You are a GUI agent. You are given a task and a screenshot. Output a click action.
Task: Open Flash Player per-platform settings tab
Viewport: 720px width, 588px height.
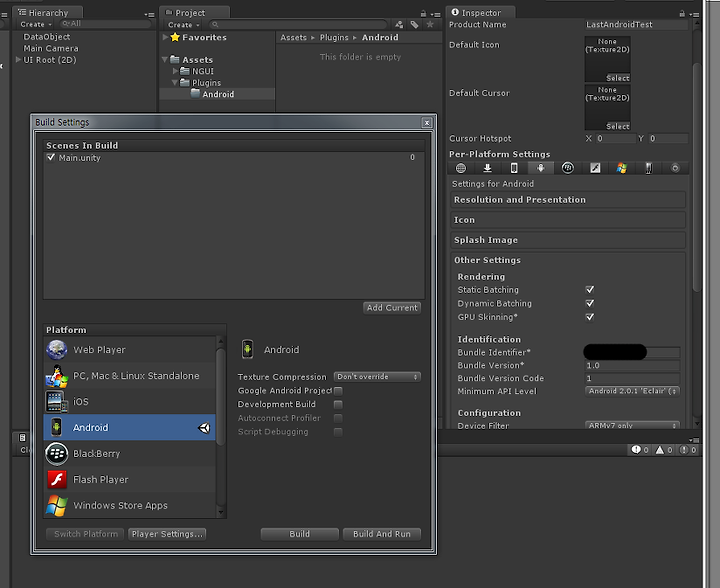tap(595, 168)
